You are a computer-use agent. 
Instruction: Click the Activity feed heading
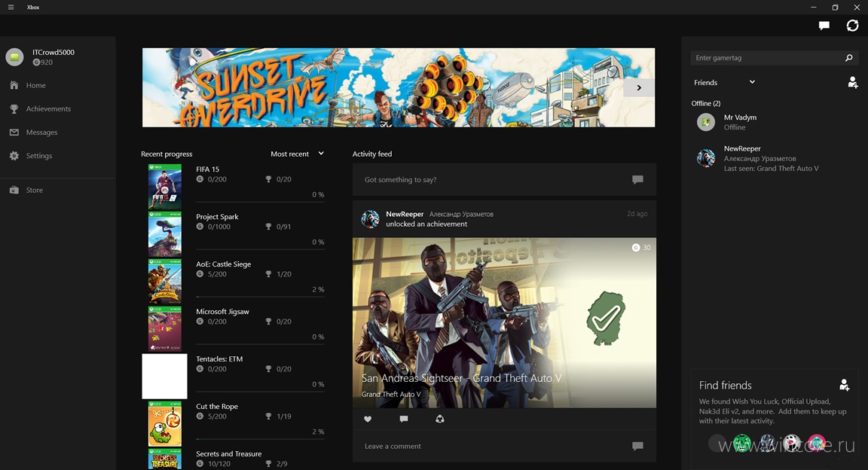coord(372,154)
